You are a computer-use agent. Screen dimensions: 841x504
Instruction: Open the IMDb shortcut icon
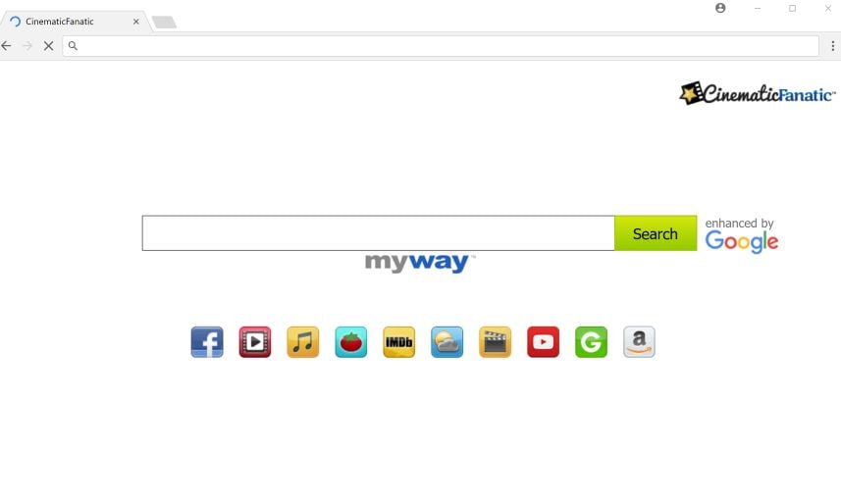[399, 341]
